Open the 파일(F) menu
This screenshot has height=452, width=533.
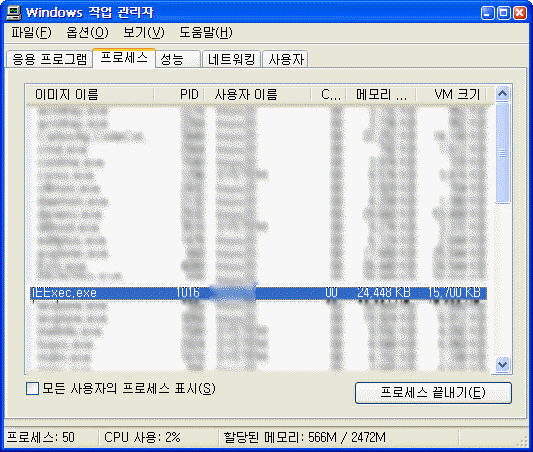point(31,33)
